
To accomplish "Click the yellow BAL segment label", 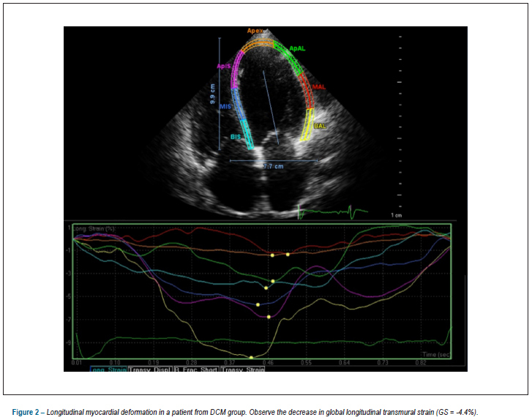I will click(320, 126).
